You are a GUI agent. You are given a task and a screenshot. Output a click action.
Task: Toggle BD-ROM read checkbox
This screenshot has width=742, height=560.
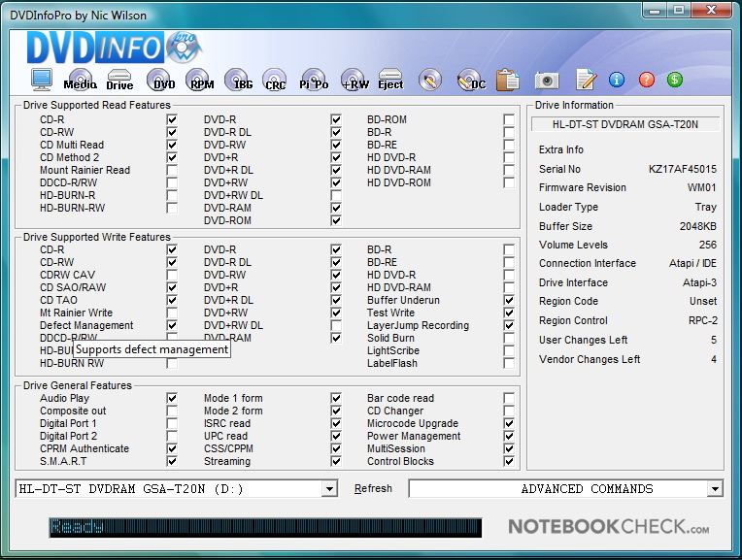click(x=509, y=119)
